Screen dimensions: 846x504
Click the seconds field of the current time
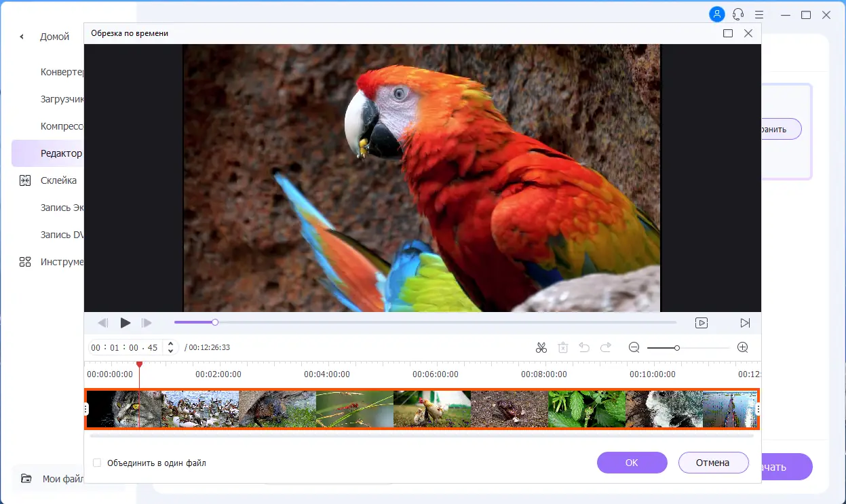tap(134, 347)
